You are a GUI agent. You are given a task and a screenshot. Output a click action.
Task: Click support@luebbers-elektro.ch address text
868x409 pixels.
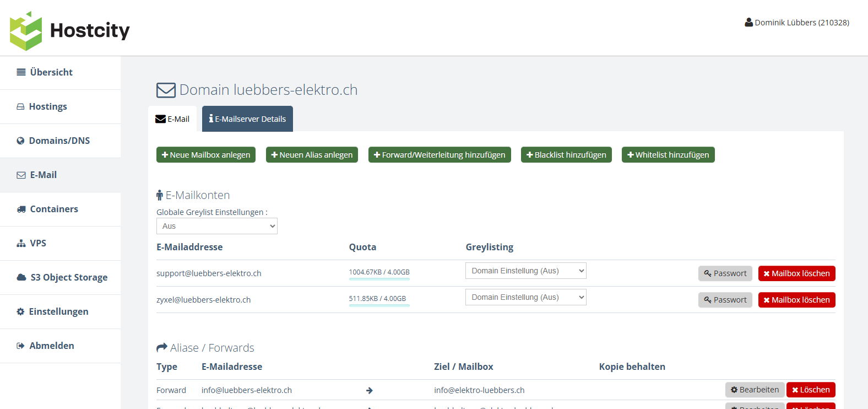tap(209, 273)
